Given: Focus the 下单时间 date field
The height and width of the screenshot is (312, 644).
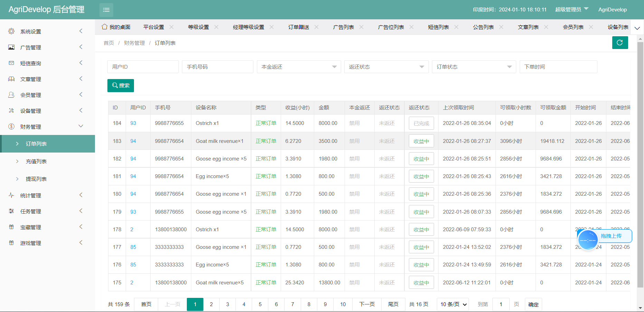Looking at the screenshot, I should click(558, 67).
